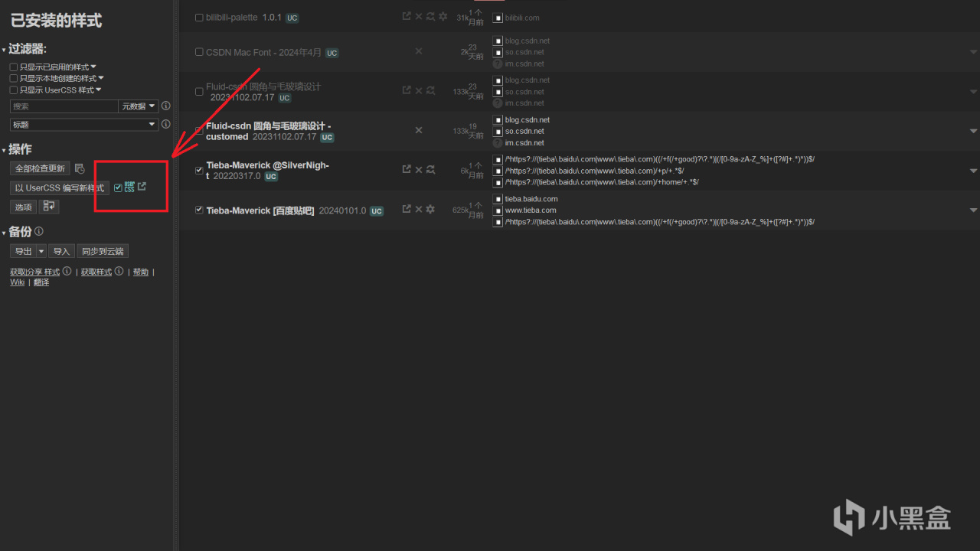Screen dimensions: 980x551
Task: Open the Tieba-Maverick [百度贴吧] configuration gear
Action: 430,209
